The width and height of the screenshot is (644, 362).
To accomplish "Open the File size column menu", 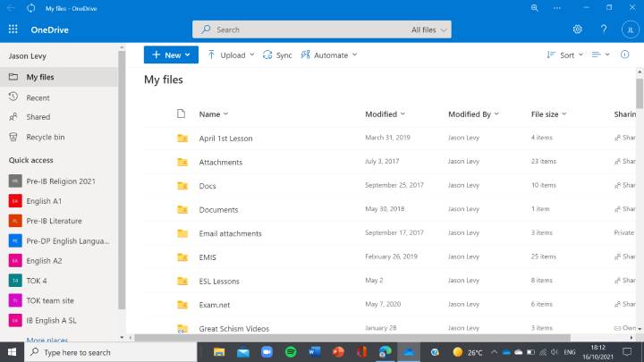I will point(548,114).
